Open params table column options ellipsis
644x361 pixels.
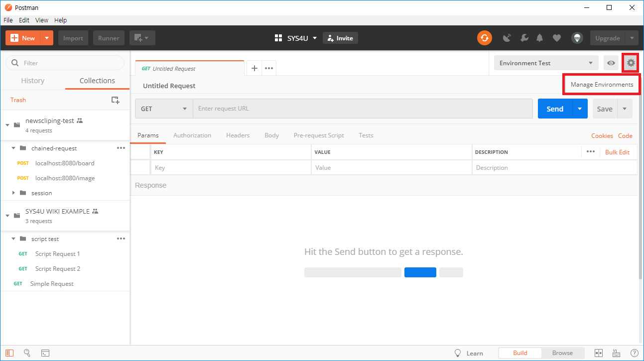[x=591, y=151]
